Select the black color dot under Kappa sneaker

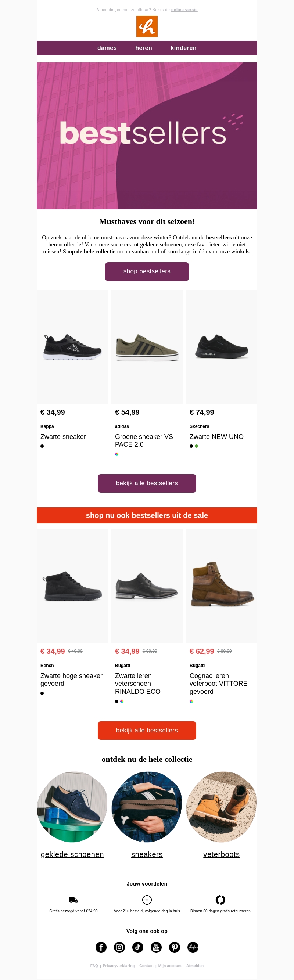[42, 446]
